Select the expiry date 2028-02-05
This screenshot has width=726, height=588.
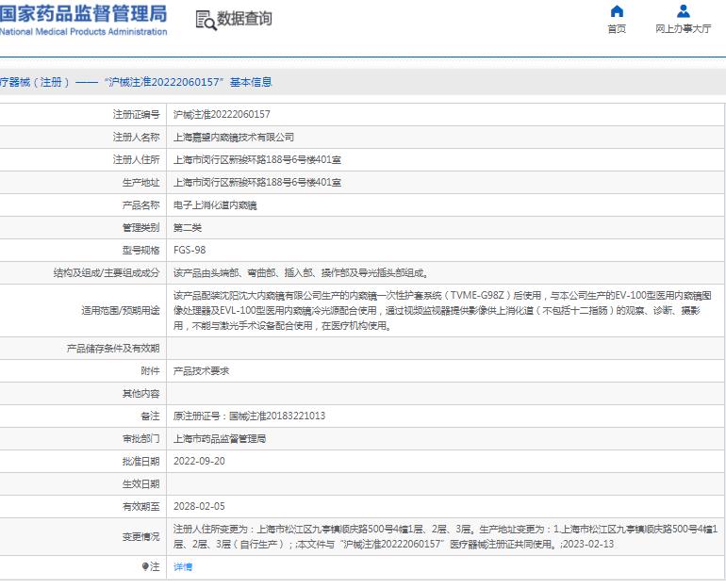[199, 507]
